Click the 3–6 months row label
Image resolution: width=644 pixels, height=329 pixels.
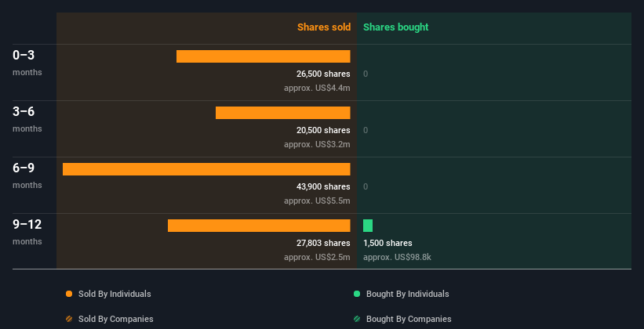[x=27, y=119]
